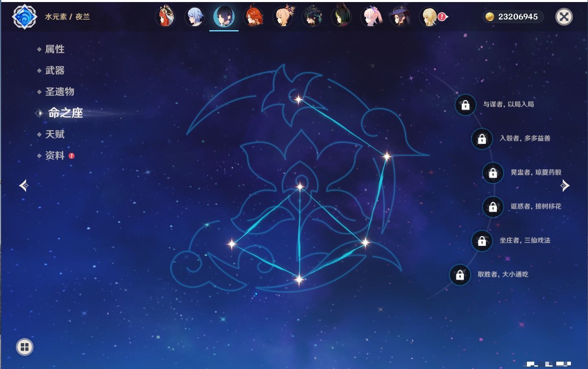Screen dimensions: 588x369
Task: Go to the 武器 weapon page
Action: [x=55, y=71]
